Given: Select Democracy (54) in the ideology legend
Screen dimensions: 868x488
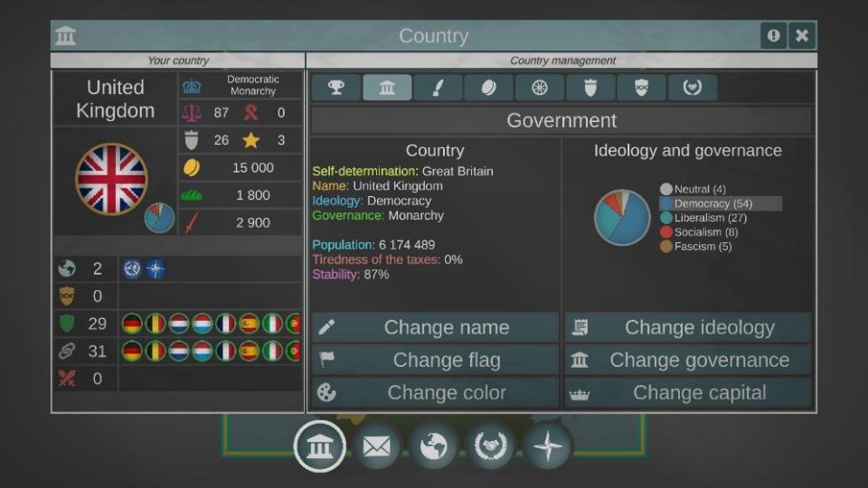Looking at the screenshot, I should 720,203.
